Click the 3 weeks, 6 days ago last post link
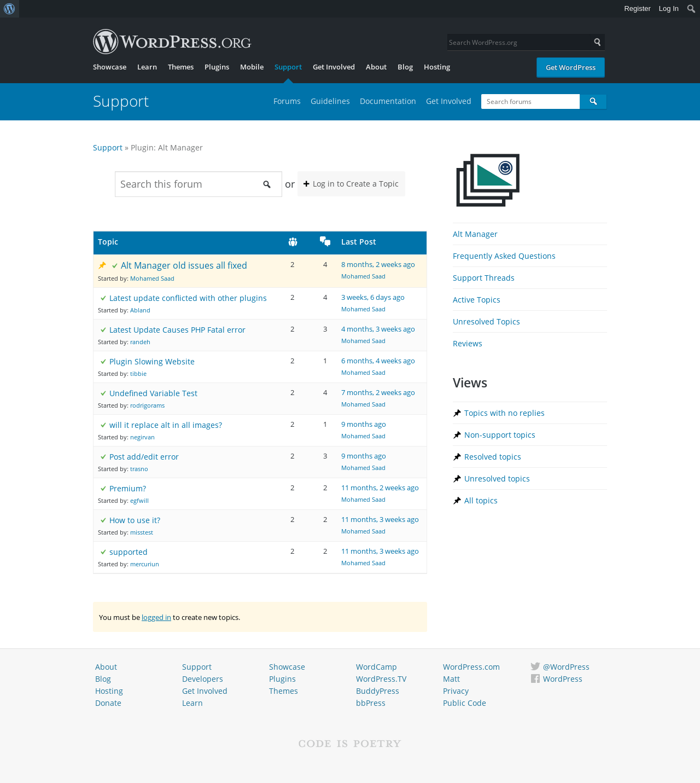The image size is (700, 783). (x=373, y=297)
